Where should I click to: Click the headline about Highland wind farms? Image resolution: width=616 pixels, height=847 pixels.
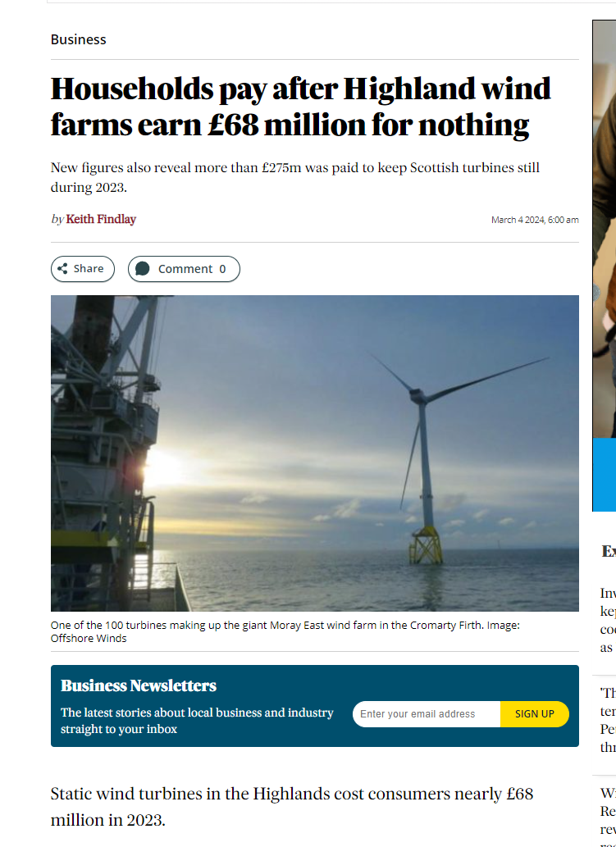[x=300, y=107]
